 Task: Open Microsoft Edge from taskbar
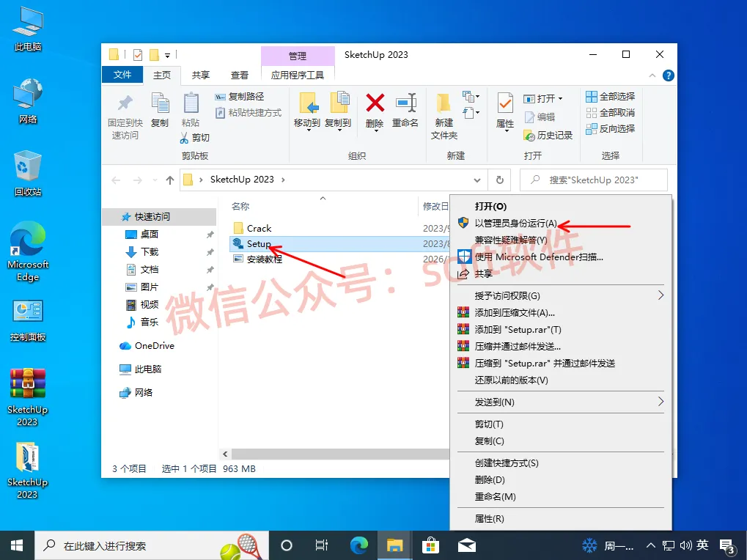click(x=359, y=545)
